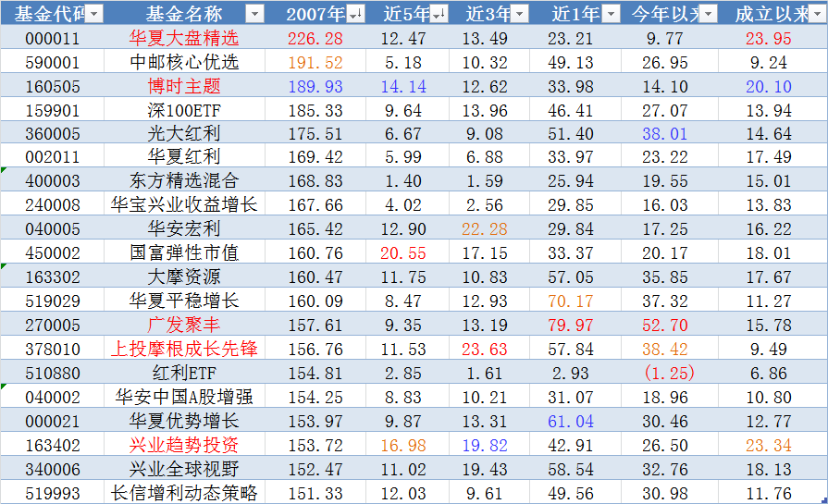Click fund name 东方精选混合

point(184,180)
